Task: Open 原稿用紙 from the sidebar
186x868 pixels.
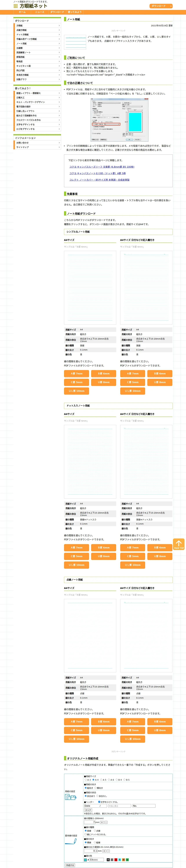Action: point(37,57)
